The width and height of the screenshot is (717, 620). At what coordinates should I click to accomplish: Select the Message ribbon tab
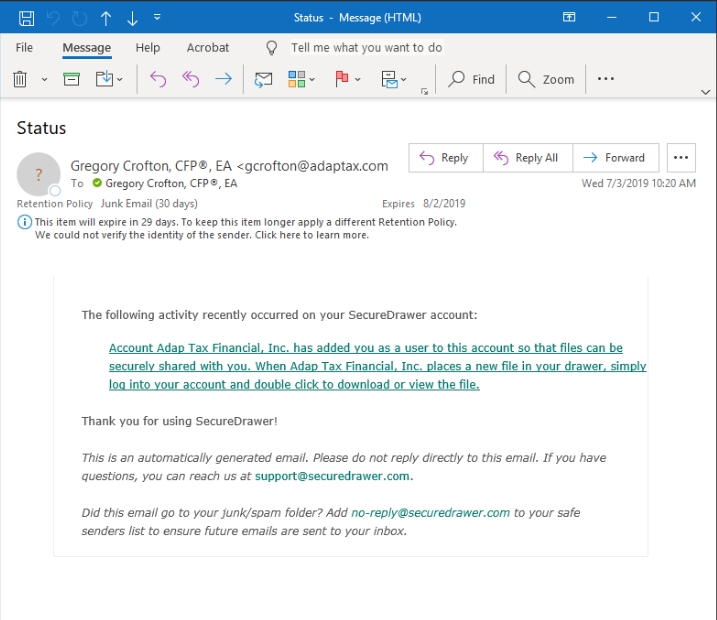pyautogui.click(x=86, y=48)
